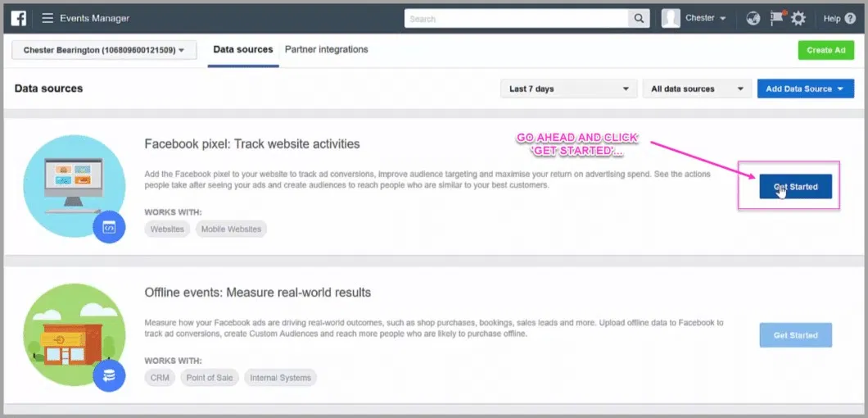Open the flag pages icon with red dot
Viewport: 868px width, 418px height.
[777, 18]
